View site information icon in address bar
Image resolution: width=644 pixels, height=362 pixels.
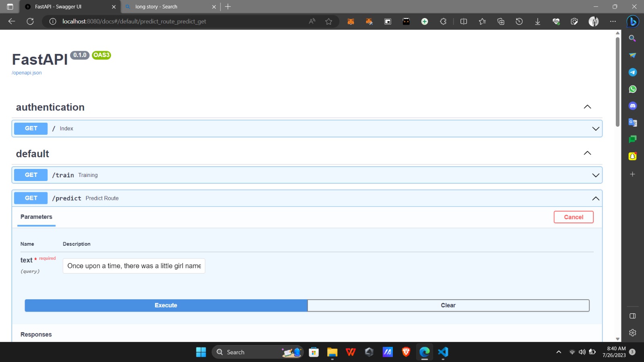point(53,21)
